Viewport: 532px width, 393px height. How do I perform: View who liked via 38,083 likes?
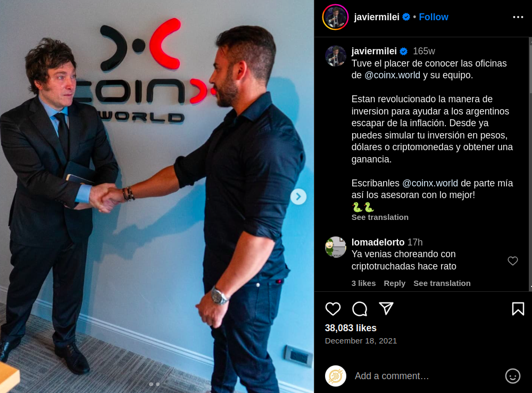pyautogui.click(x=351, y=328)
